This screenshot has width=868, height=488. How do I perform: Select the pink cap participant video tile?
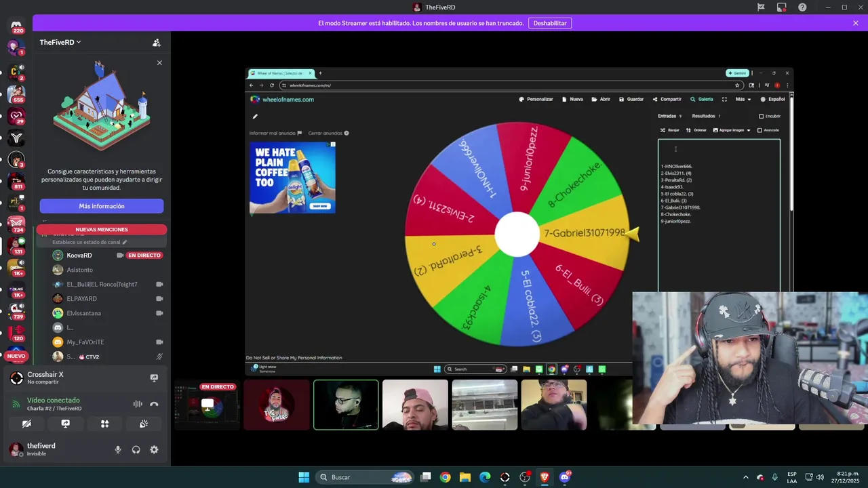415,405
